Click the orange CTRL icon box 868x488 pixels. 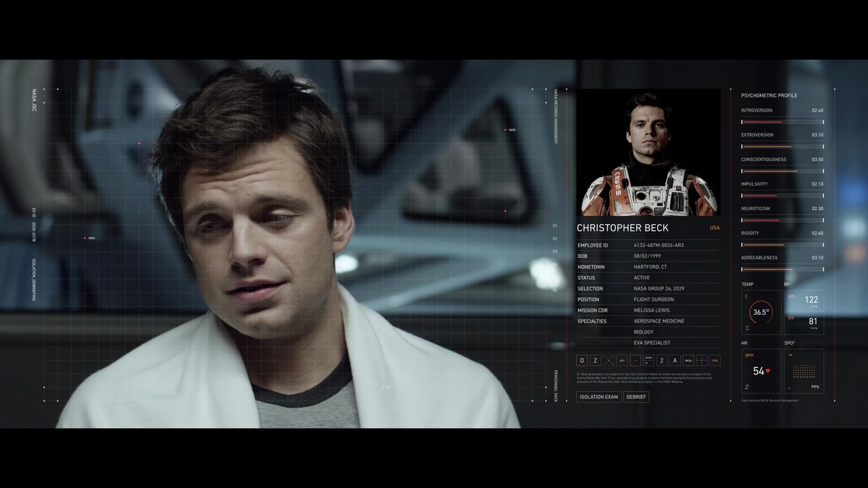point(715,361)
